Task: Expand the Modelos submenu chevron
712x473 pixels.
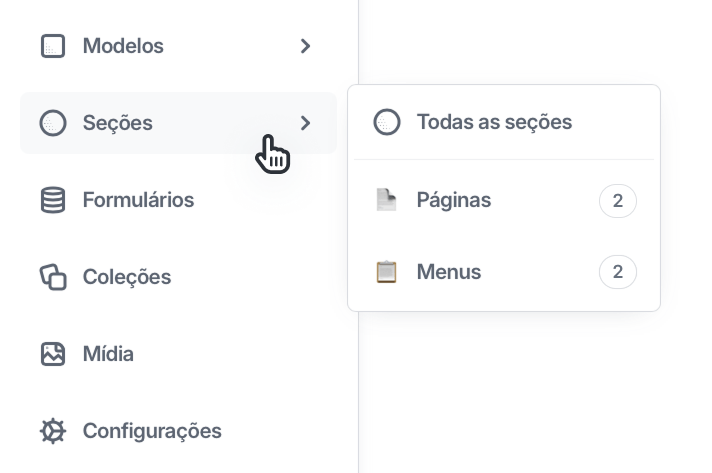Action: [305, 46]
